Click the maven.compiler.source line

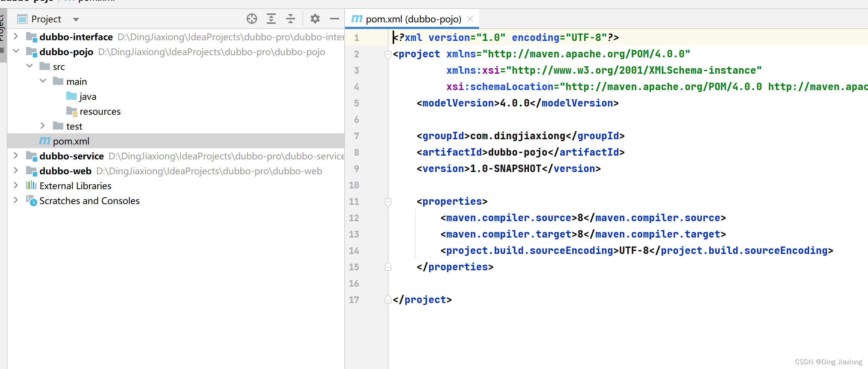pos(583,218)
